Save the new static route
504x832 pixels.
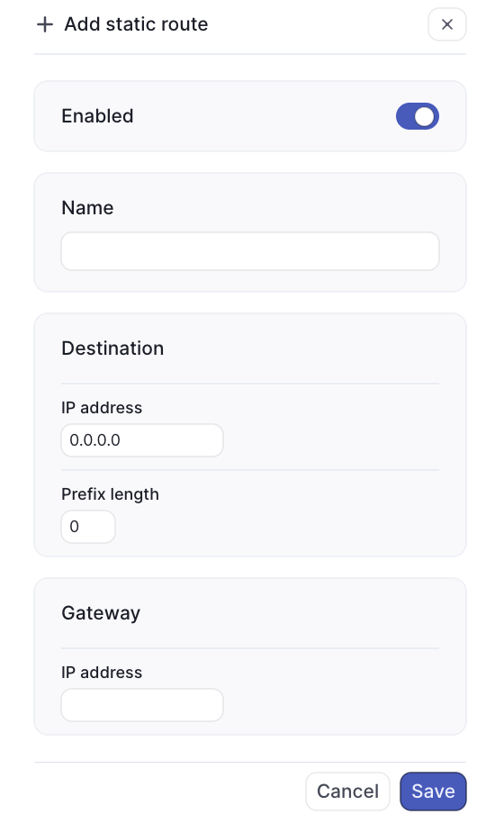tap(433, 791)
